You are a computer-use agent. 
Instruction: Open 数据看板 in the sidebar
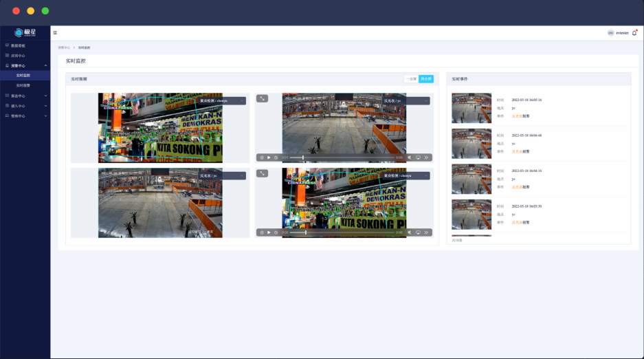(25, 45)
